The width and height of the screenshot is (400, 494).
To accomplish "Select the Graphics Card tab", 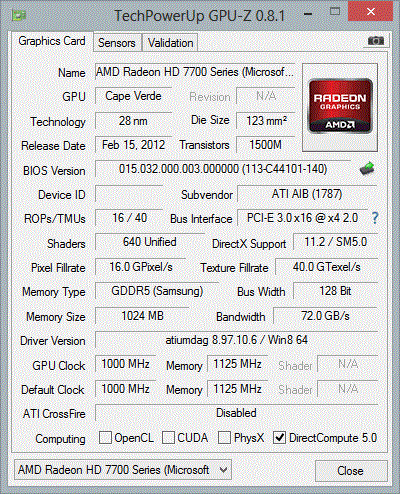I will tap(52, 41).
